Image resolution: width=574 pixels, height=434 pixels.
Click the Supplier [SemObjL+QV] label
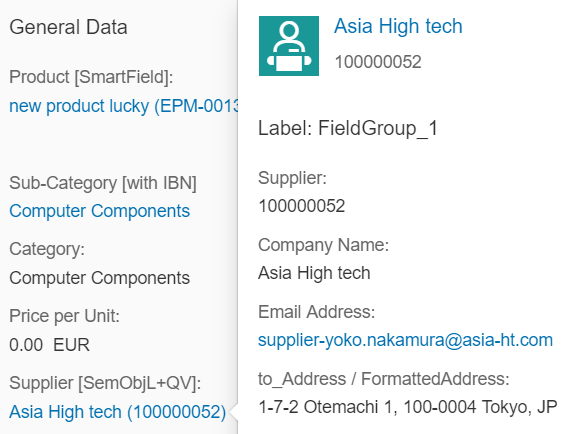[x=105, y=383]
